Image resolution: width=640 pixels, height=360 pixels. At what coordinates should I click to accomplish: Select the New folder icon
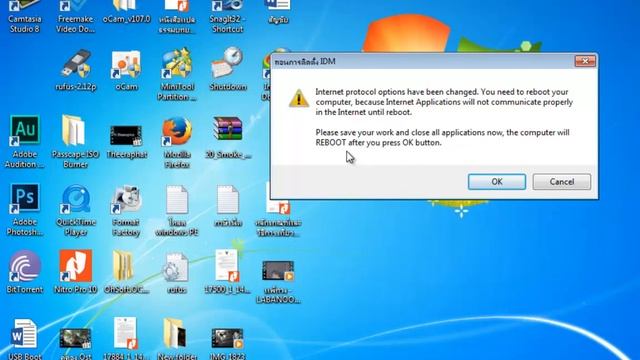(x=177, y=339)
